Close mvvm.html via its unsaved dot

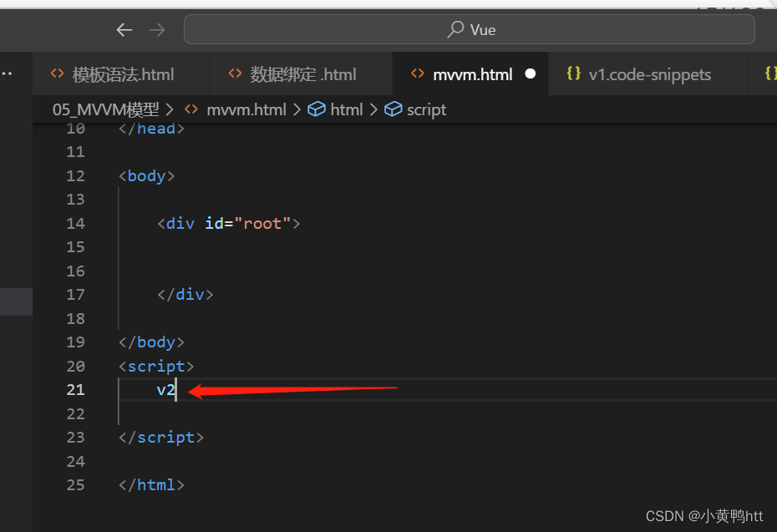point(531,73)
